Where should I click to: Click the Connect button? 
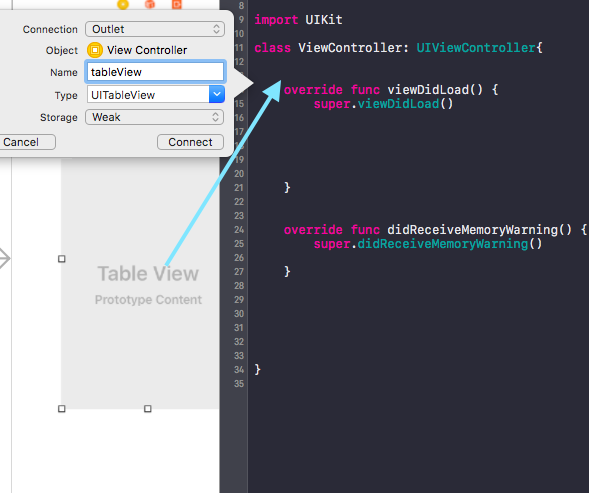[190, 142]
